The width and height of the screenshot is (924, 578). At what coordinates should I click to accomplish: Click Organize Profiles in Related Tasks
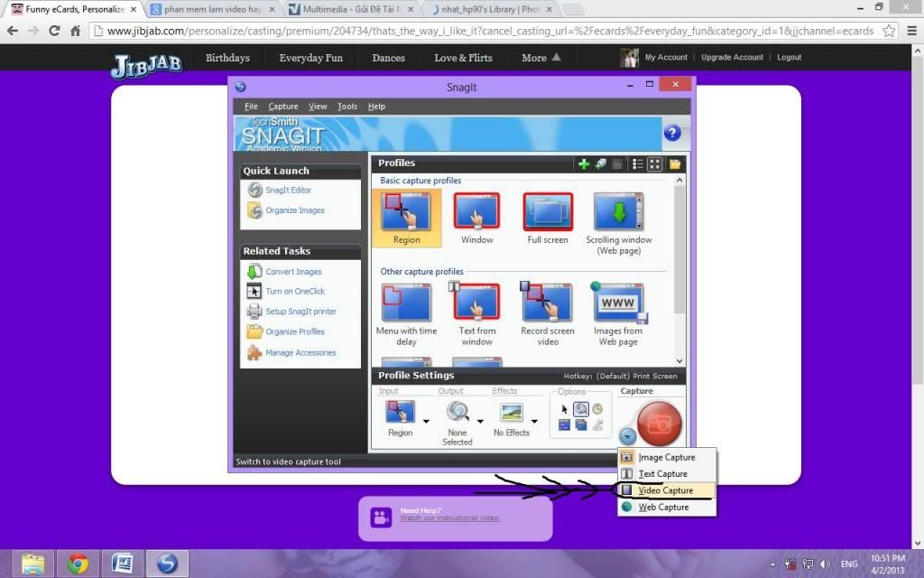pyautogui.click(x=295, y=331)
